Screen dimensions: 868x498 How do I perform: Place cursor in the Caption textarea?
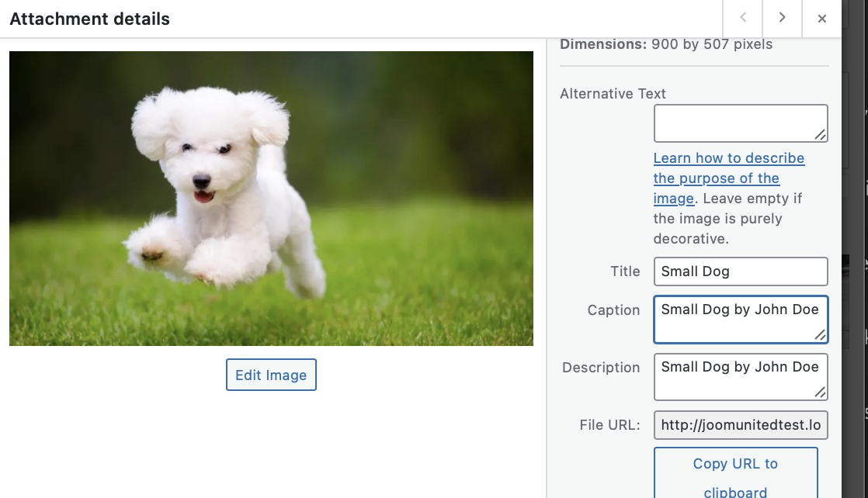tap(740, 319)
